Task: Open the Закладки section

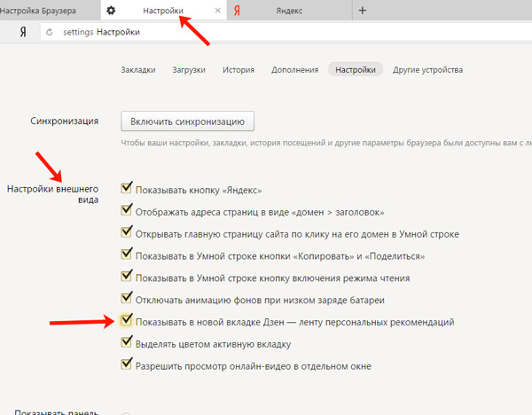Action: point(138,70)
